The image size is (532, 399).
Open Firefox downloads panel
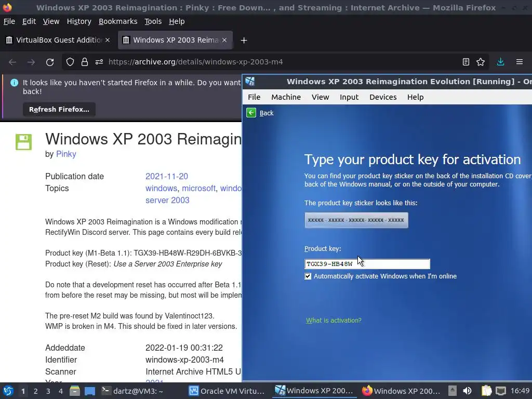(x=500, y=62)
